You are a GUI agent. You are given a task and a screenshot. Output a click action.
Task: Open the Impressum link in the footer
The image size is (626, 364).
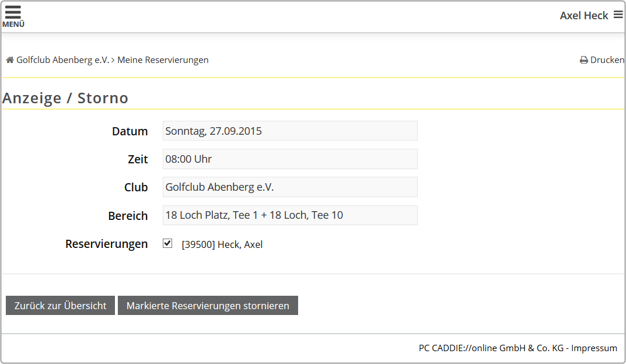(x=594, y=348)
